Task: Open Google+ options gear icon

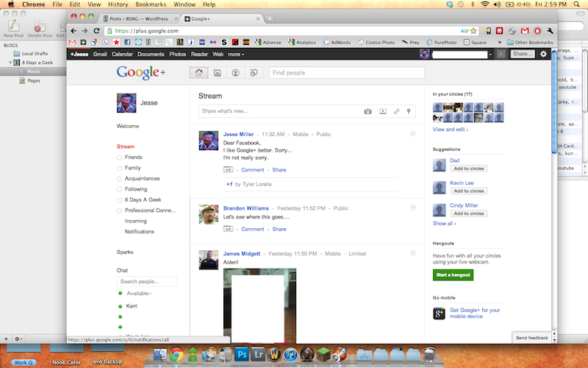Action: [543, 54]
